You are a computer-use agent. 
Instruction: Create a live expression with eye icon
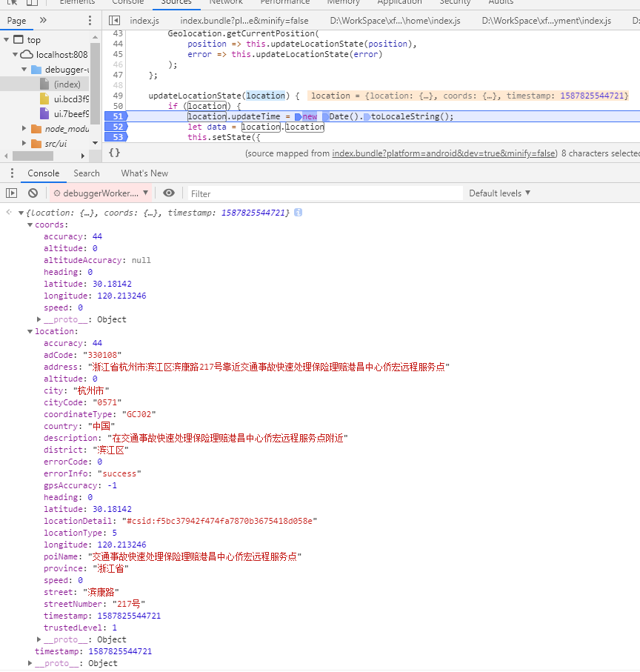tap(169, 193)
